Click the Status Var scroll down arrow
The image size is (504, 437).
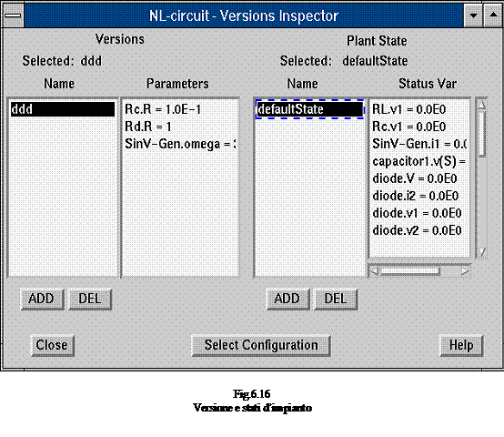coord(481,252)
